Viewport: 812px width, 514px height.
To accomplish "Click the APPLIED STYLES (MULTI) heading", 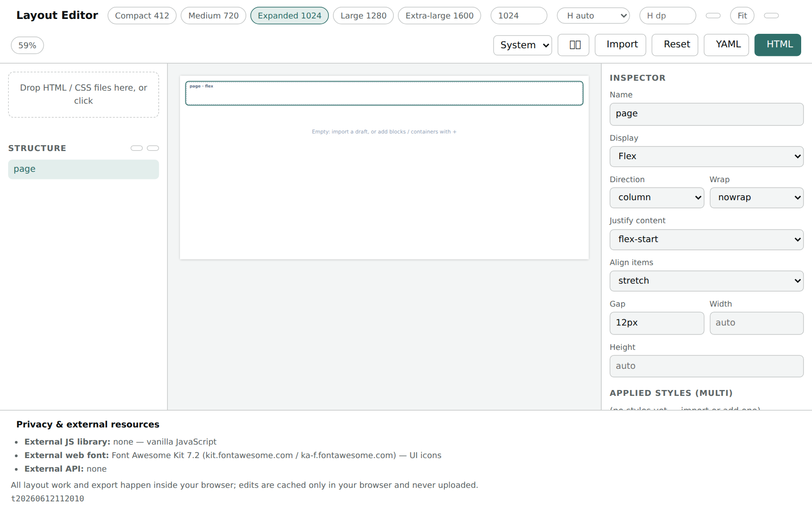I will (671, 393).
